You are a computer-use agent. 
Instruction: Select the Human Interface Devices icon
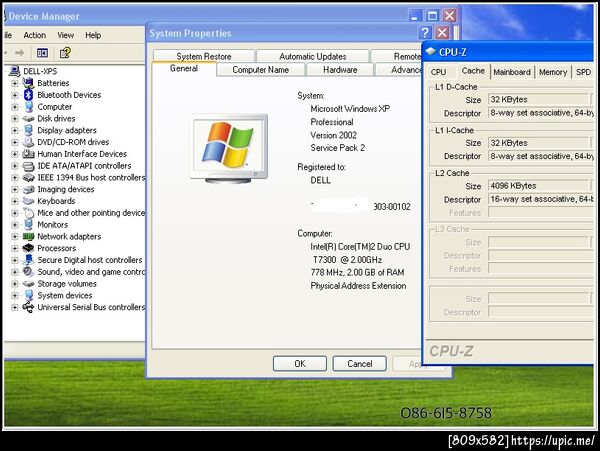(x=28, y=154)
